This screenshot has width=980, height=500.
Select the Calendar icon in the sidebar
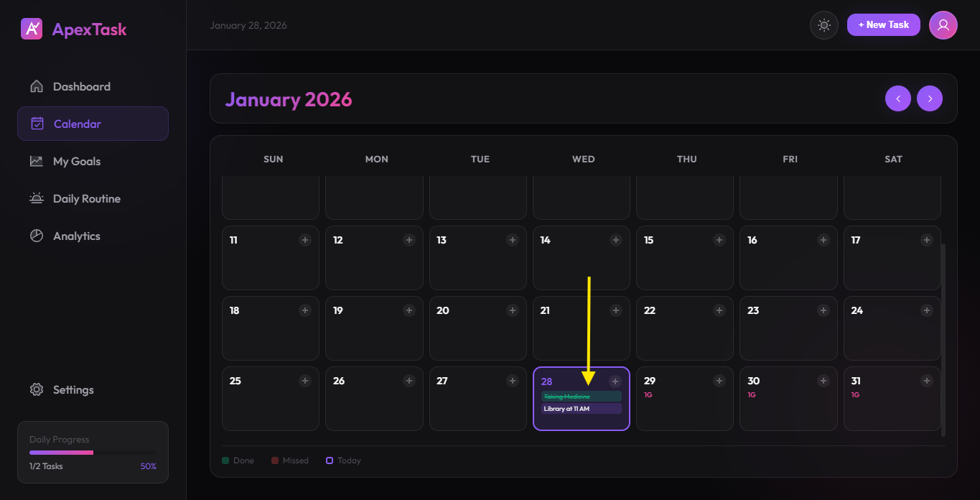(37, 124)
